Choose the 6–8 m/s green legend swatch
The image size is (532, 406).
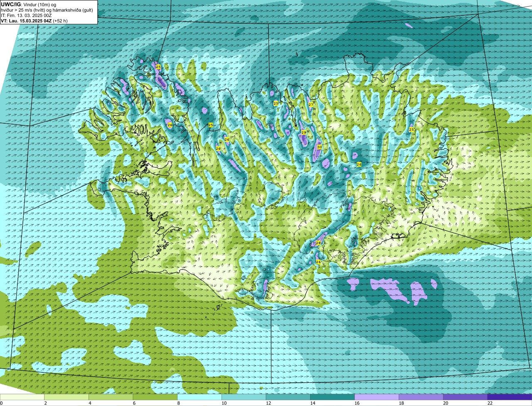[155, 397]
